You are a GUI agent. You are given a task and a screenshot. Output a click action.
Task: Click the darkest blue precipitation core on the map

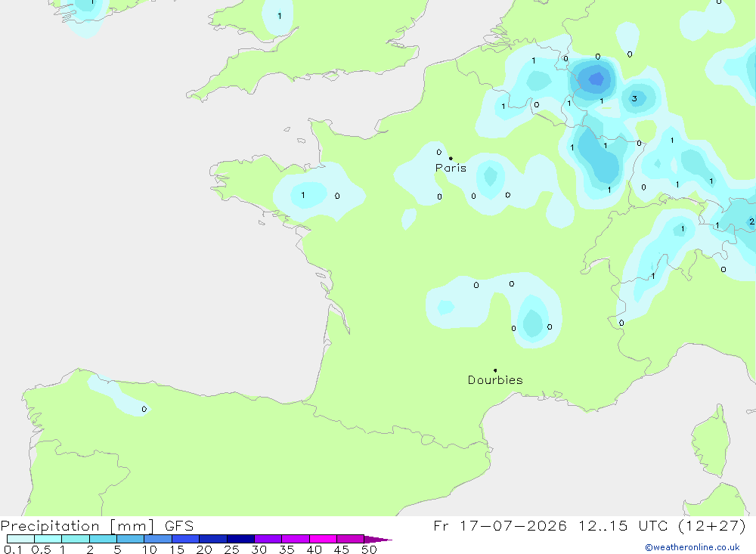596,79
